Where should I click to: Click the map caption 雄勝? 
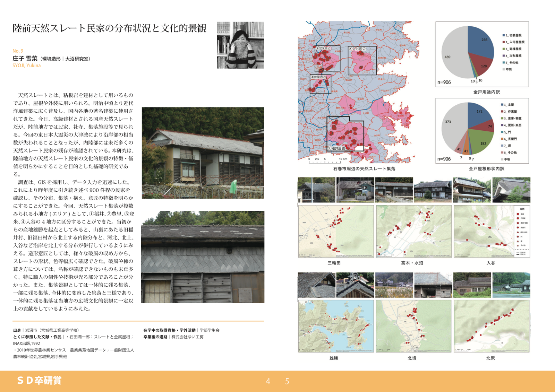point(334,358)
